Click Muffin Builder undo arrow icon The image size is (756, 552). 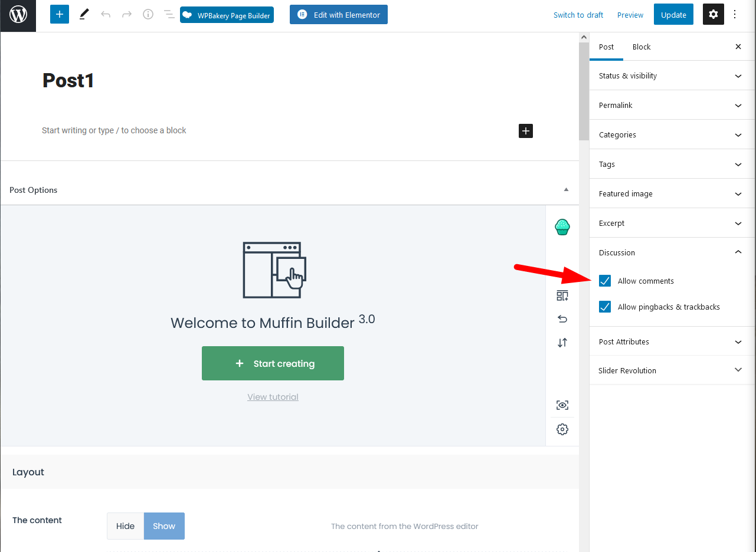tap(562, 319)
